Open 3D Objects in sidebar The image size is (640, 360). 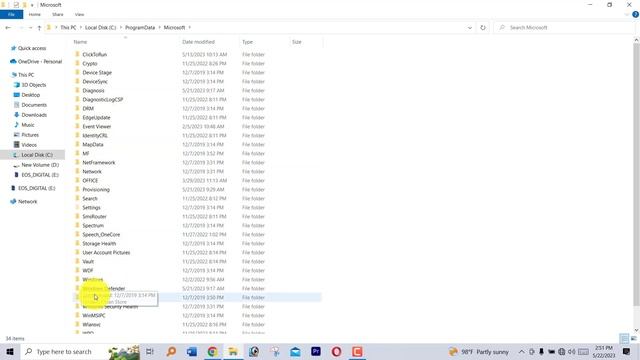(33, 85)
